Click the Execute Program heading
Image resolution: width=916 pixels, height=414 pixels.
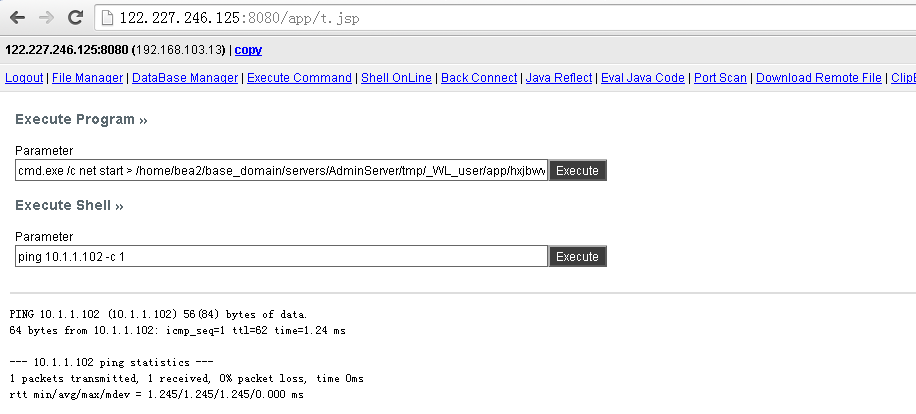coord(81,120)
